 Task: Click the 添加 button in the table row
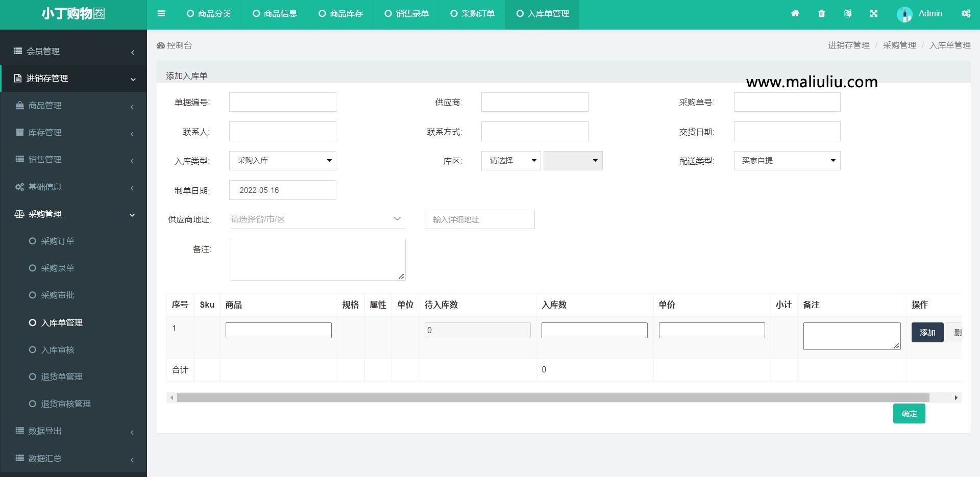(927, 332)
